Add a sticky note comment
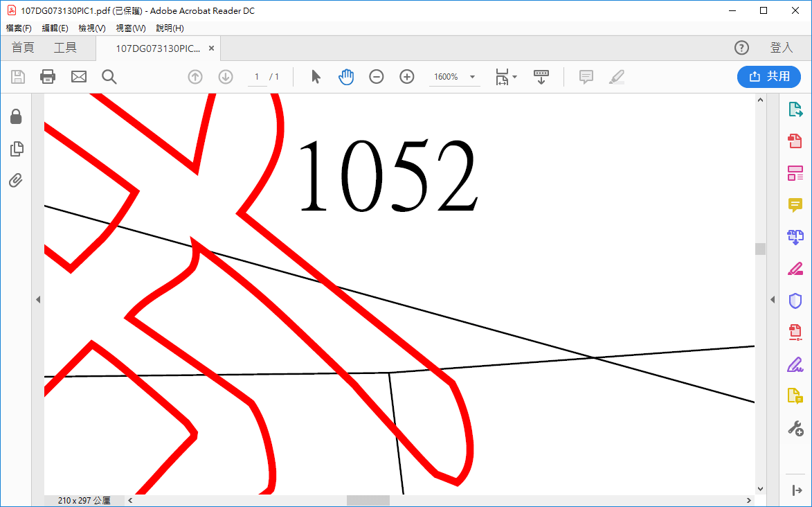This screenshot has height=507, width=812. (x=586, y=76)
